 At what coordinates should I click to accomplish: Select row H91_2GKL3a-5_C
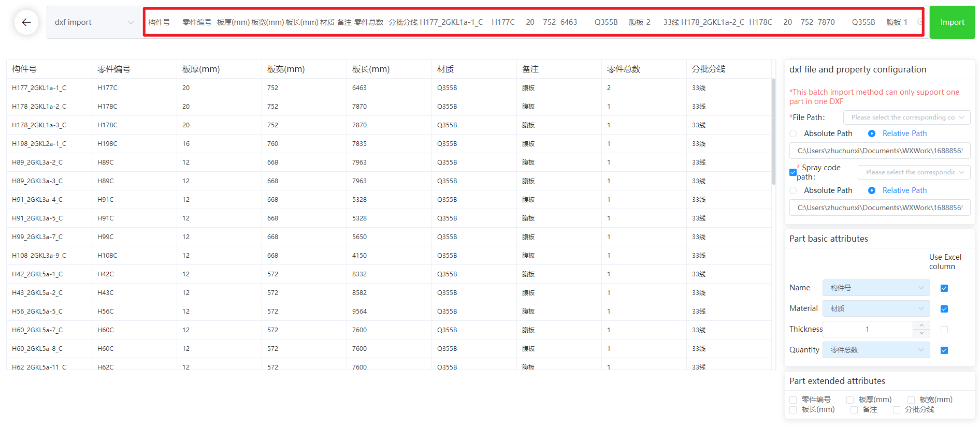coord(389,218)
